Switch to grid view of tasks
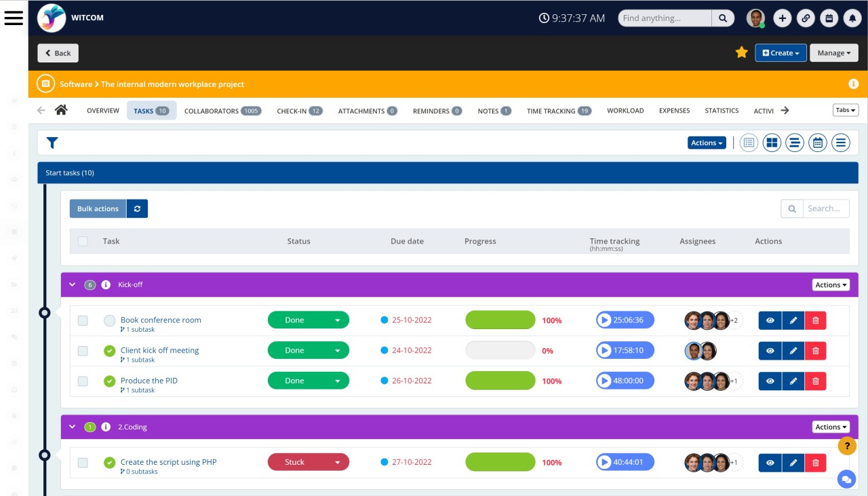The height and width of the screenshot is (496, 868). 772,142
